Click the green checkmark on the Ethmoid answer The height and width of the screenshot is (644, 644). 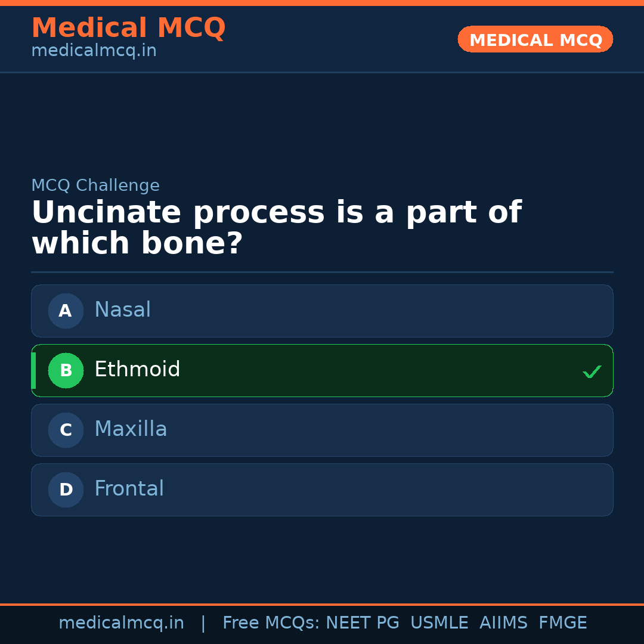[x=592, y=371]
